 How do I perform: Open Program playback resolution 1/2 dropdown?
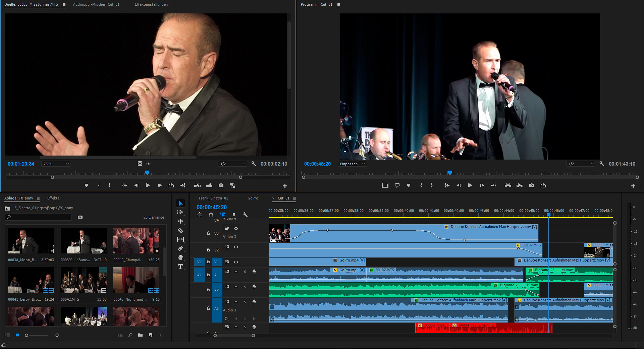coord(580,164)
